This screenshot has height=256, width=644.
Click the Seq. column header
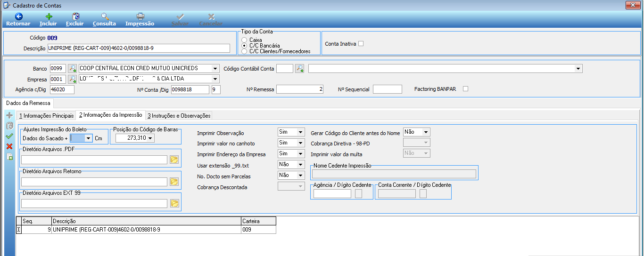(x=36, y=221)
